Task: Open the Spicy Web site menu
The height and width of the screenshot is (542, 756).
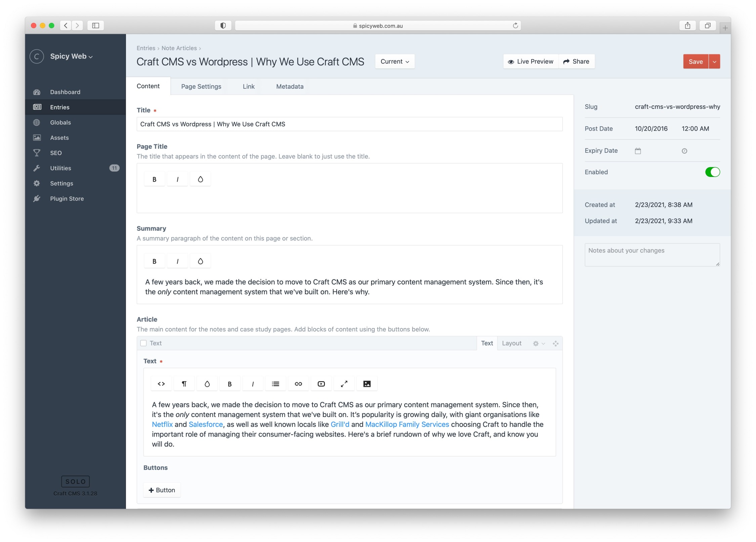Action: tap(71, 56)
